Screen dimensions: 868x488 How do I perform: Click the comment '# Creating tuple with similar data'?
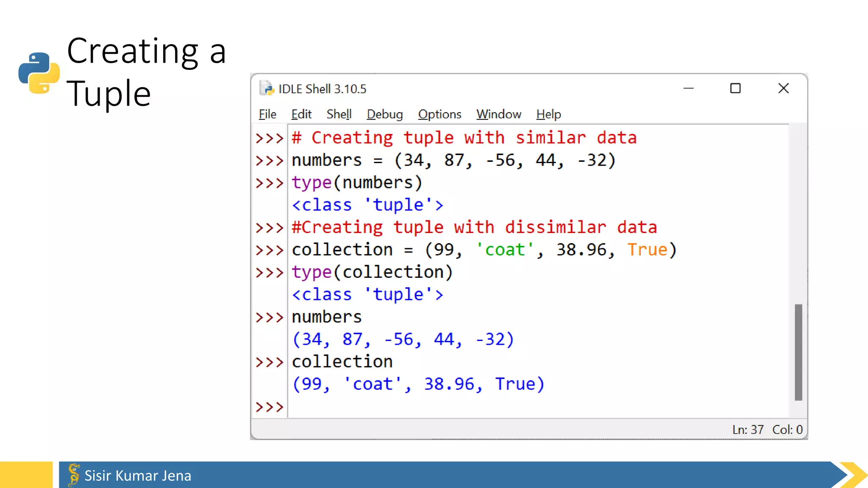click(464, 138)
